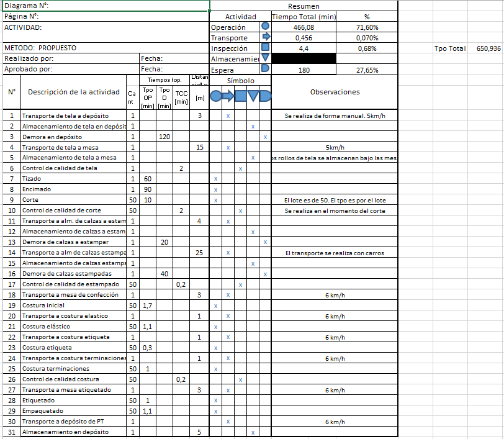Click the Transporte arrow symbol in Resumen
This screenshot has height=439, width=504.
tap(266, 37)
